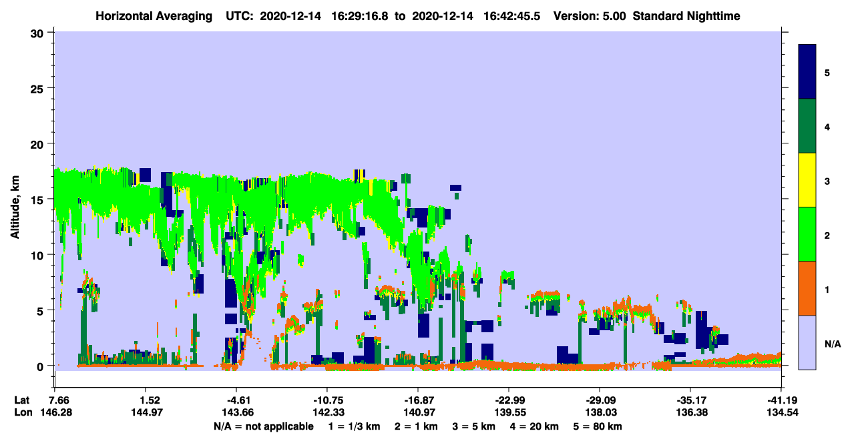Click the latitude value '-41.19'
The image size is (868, 445).
coord(783,400)
